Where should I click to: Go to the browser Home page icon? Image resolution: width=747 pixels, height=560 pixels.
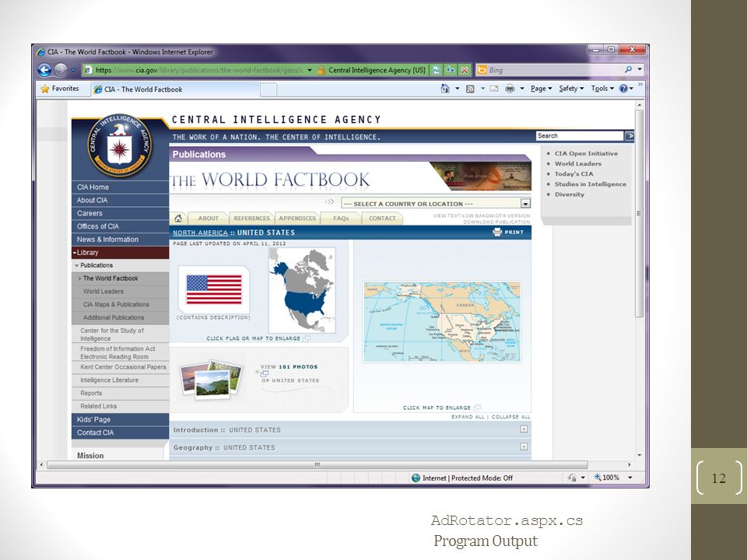(x=445, y=89)
